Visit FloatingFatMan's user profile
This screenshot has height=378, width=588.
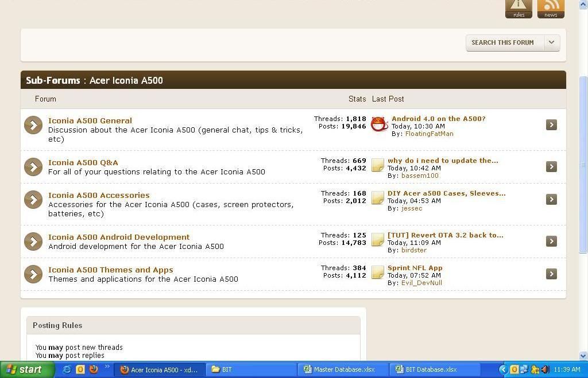coord(429,134)
